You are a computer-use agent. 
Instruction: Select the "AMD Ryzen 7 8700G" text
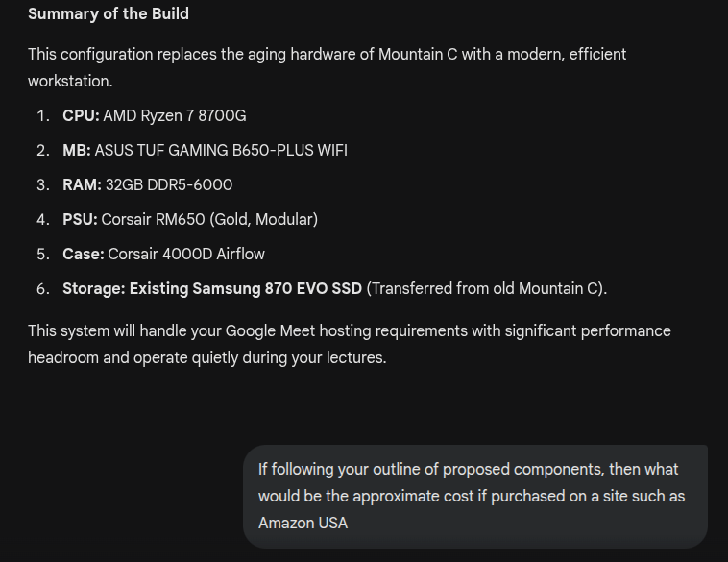pyautogui.click(x=175, y=115)
